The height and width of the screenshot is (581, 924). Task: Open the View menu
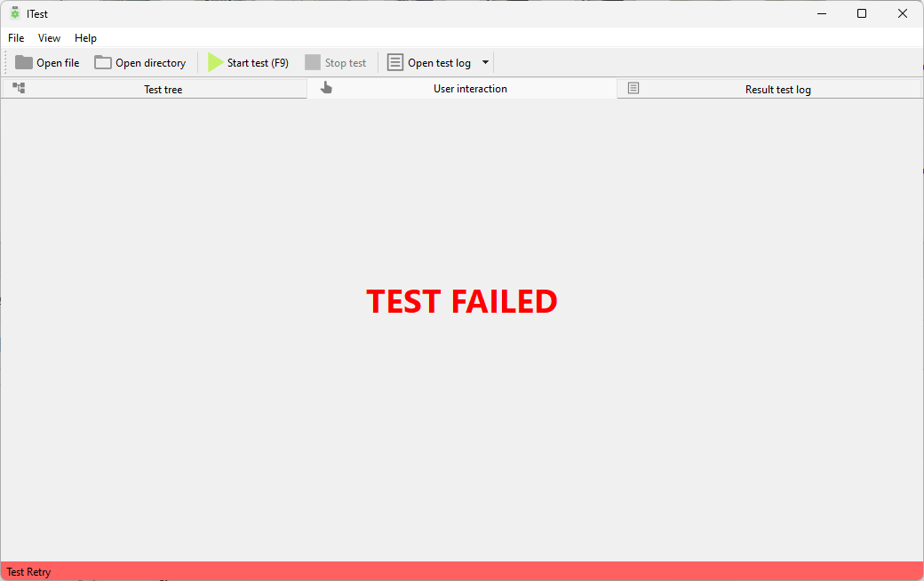49,37
